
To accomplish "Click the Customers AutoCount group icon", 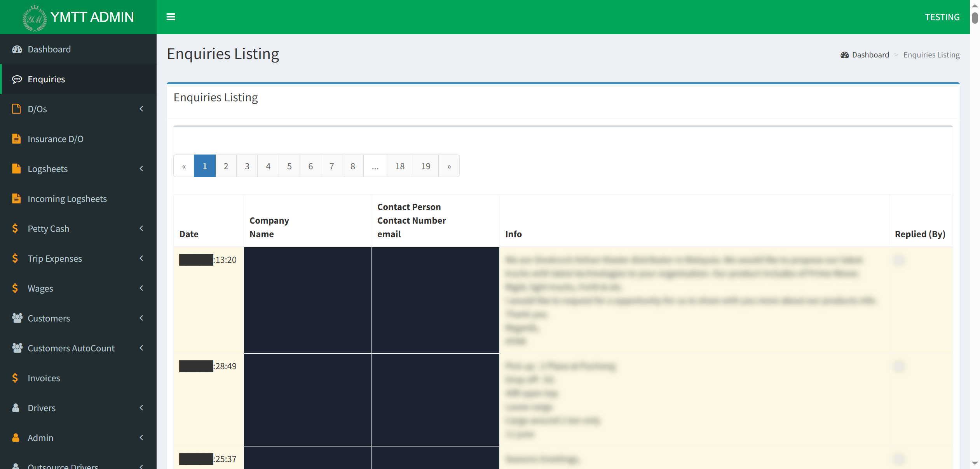I will point(17,348).
